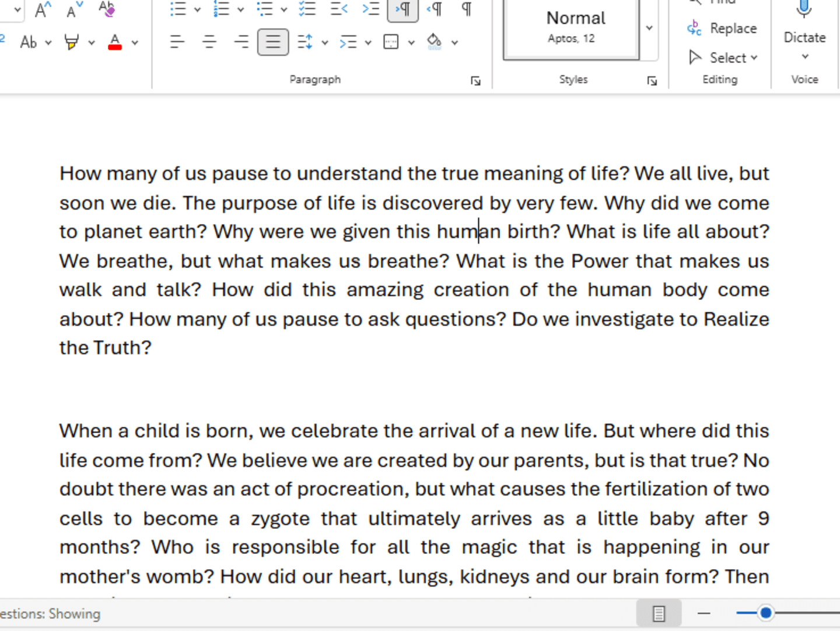Increase font size with the grow font icon

pyautogui.click(x=43, y=9)
